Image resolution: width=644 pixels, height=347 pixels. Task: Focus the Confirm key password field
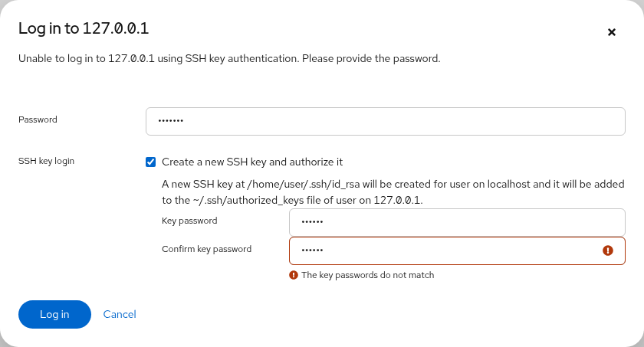[457, 250]
